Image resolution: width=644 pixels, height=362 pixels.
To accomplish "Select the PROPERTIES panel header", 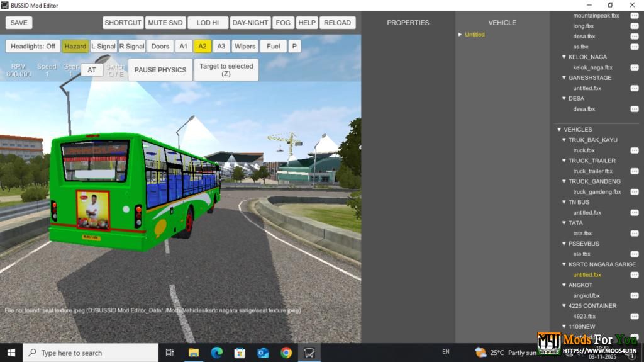I will (x=408, y=23).
